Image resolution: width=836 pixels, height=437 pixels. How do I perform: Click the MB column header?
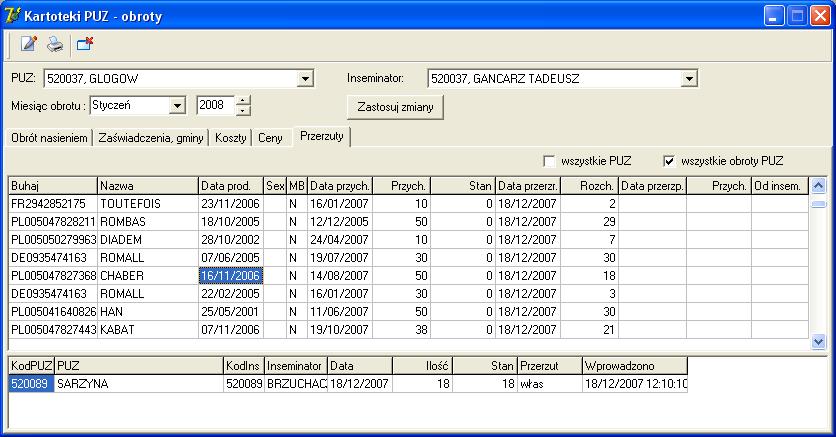pos(297,186)
